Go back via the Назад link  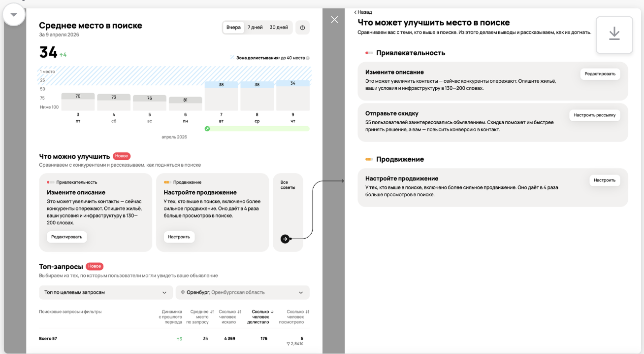(x=363, y=12)
